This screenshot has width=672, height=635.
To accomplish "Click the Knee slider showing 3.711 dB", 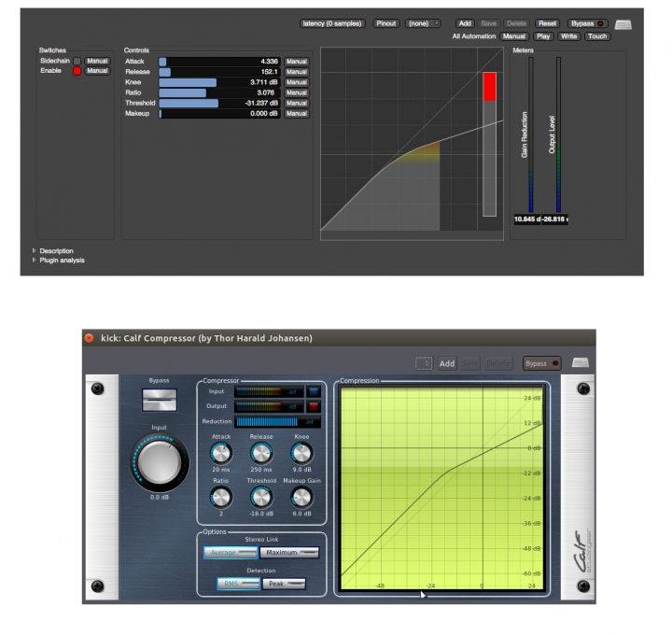I will pos(219,82).
